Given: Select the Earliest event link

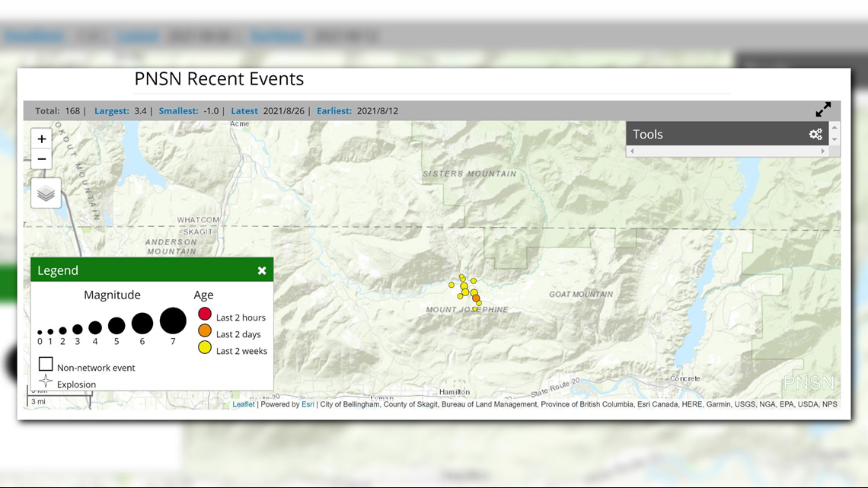Looking at the screenshot, I should 333,110.
